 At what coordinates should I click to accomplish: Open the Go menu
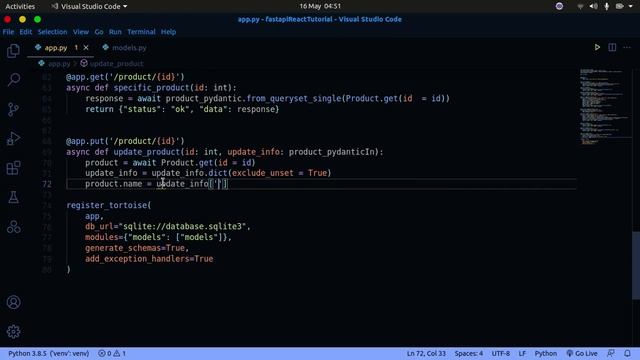tap(99, 32)
